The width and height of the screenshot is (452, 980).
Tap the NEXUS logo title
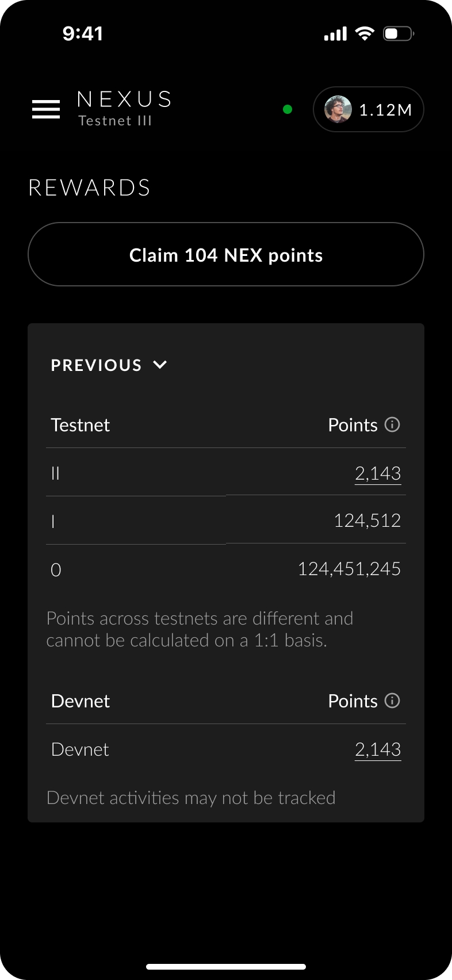pyautogui.click(x=124, y=99)
